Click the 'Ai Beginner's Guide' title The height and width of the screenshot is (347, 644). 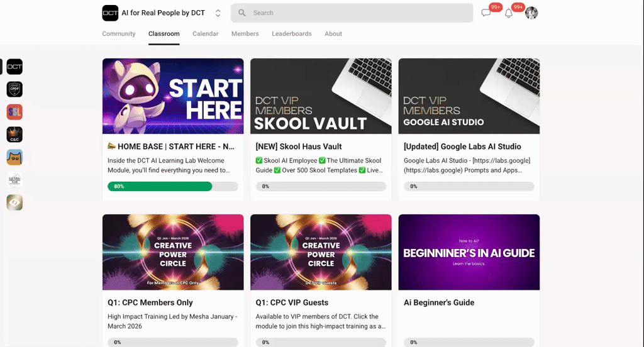439,302
